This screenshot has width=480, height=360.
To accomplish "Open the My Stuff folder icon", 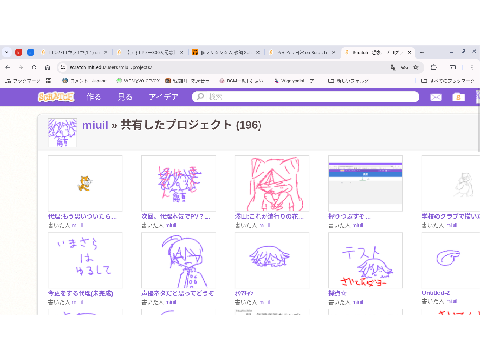I will [x=458, y=97].
